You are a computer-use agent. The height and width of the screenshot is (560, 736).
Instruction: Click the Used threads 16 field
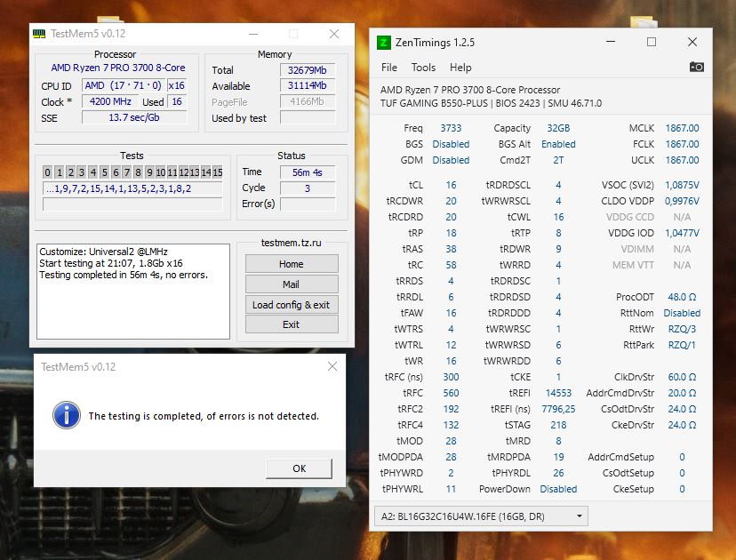(177, 101)
